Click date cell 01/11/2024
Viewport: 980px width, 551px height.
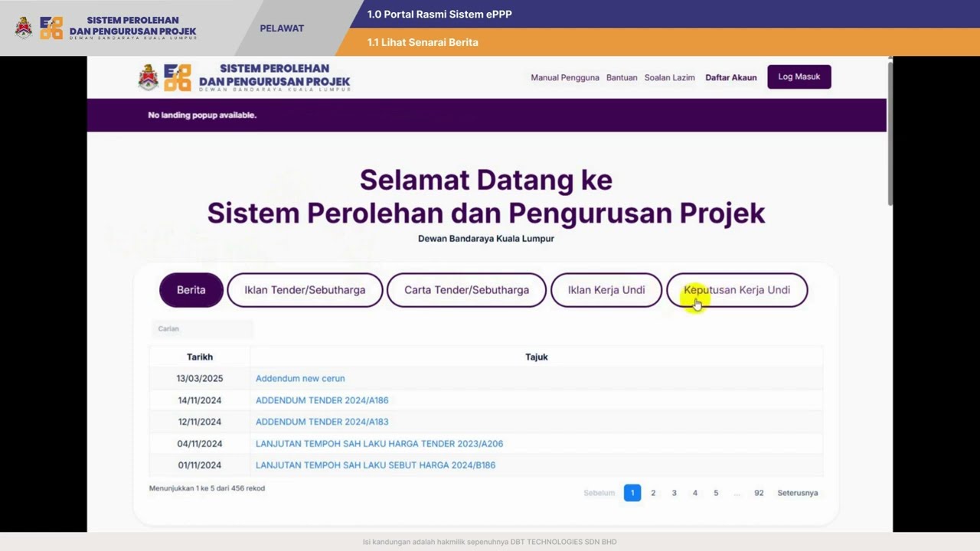point(200,465)
